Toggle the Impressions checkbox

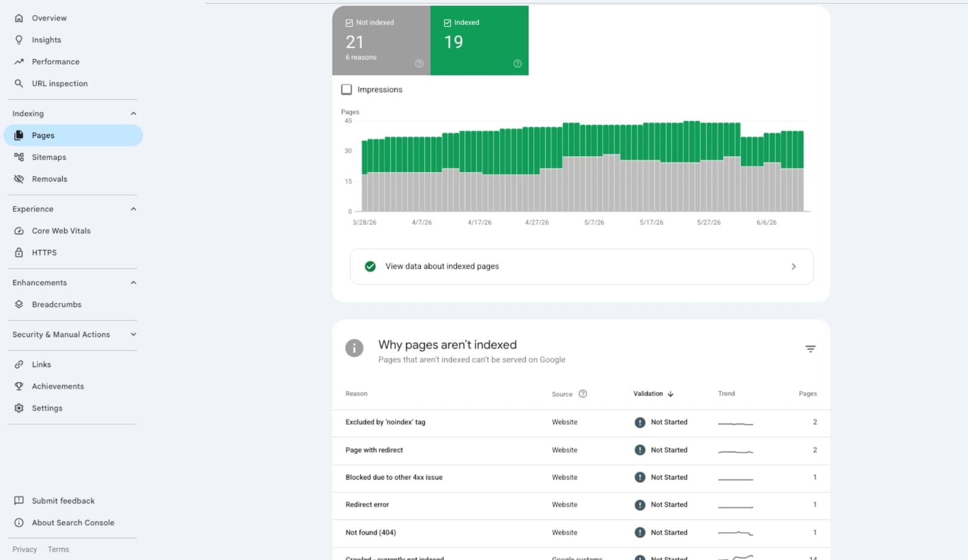[x=347, y=90]
